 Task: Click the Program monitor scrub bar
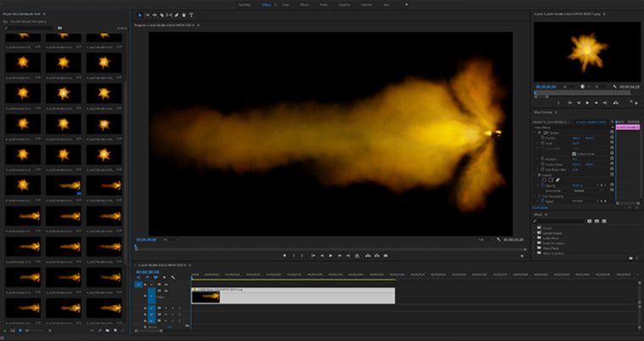pos(330,249)
